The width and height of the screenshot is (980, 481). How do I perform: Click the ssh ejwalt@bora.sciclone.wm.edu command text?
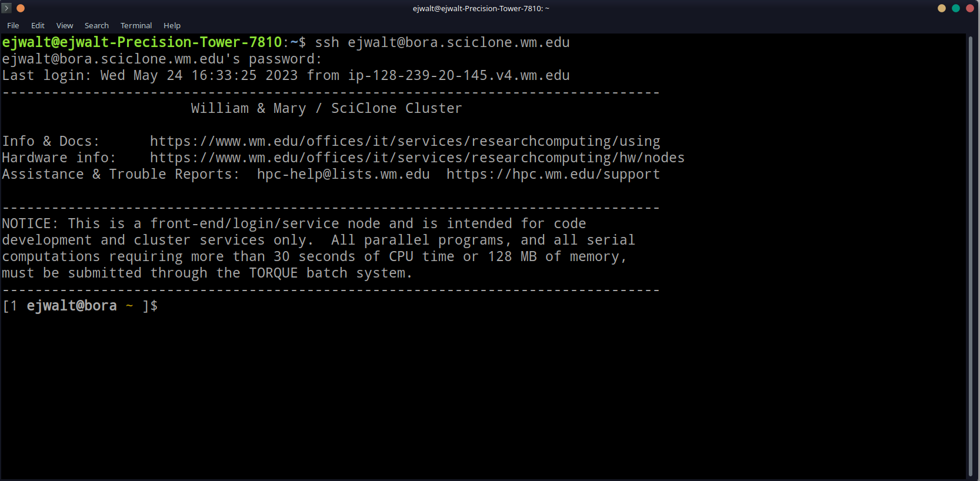[442, 43]
